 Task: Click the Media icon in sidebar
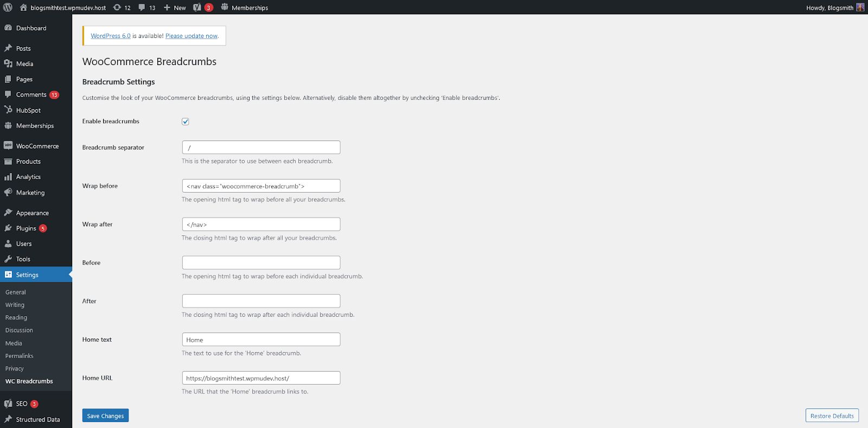tap(8, 63)
